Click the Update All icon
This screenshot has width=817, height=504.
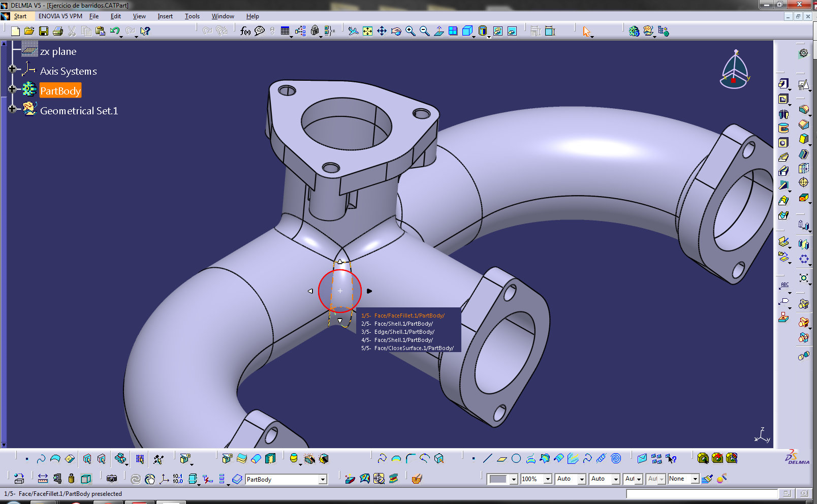(x=135, y=479)
